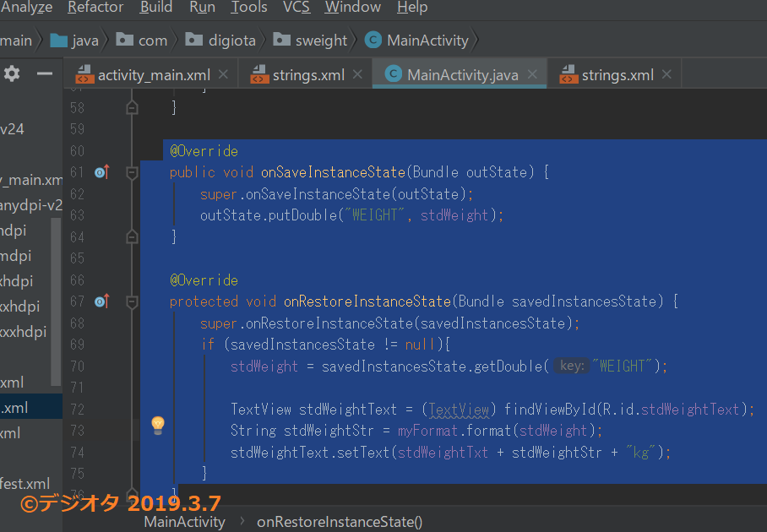Click override gutter icon at line 61

coord(101,172)
